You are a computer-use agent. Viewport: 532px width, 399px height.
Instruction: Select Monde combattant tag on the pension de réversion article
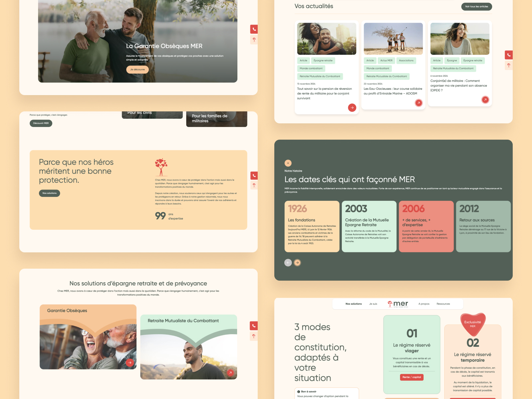click(311, 68)
